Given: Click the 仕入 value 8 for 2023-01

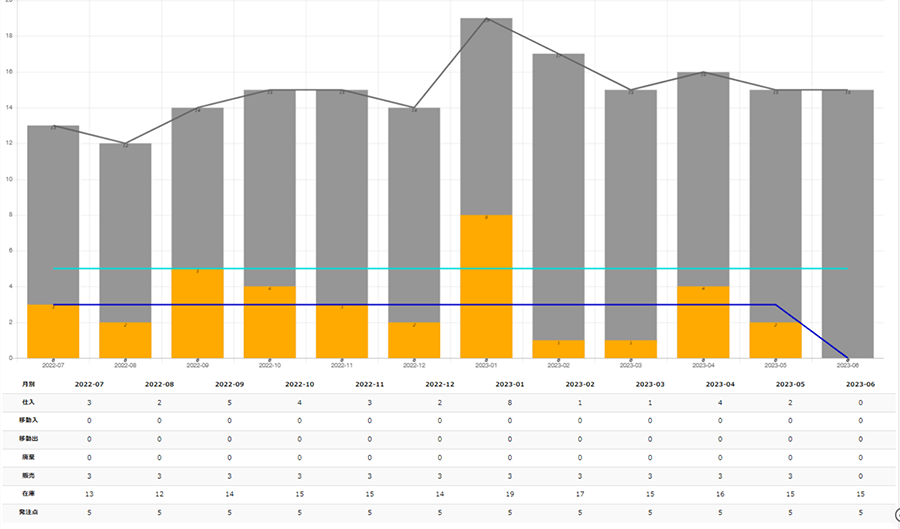Looking at the screenshot, I should 510,402.
